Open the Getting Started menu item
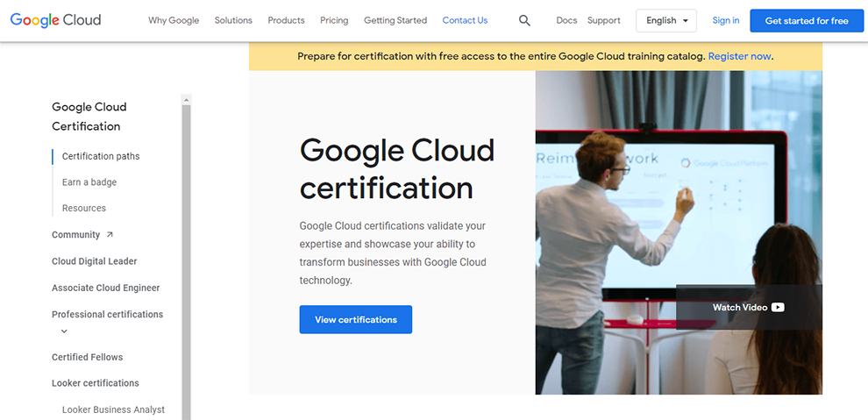Screen dimensions: 868x420 tap(395, 20)
